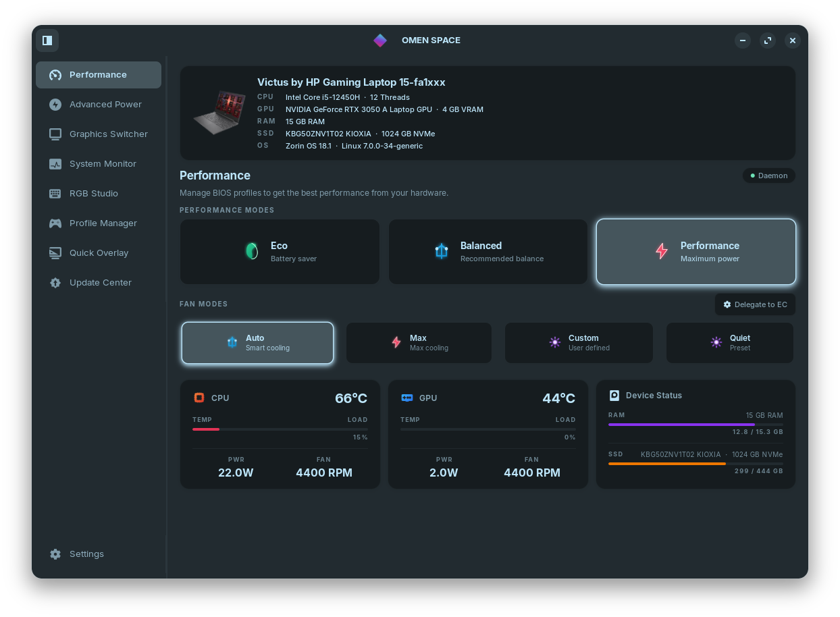
Task: Click the Intel Core i5-12450H text
Action: (323, 97)
